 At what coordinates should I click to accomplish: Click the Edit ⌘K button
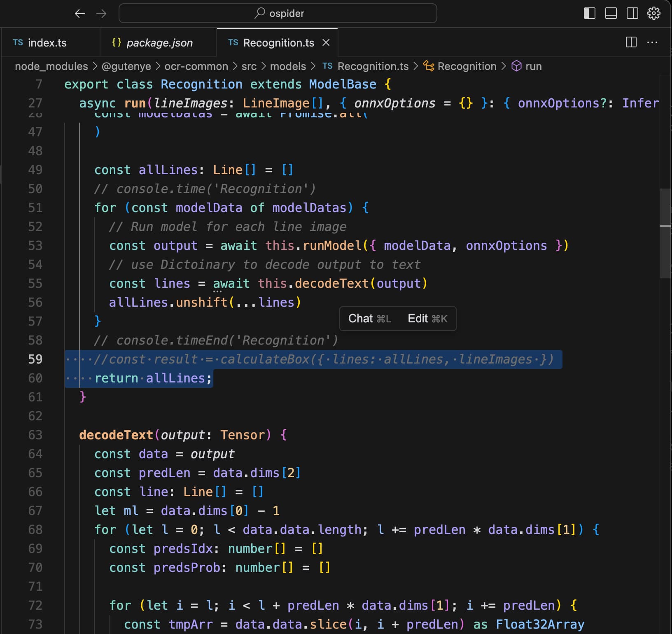click(x=427, y=319)
